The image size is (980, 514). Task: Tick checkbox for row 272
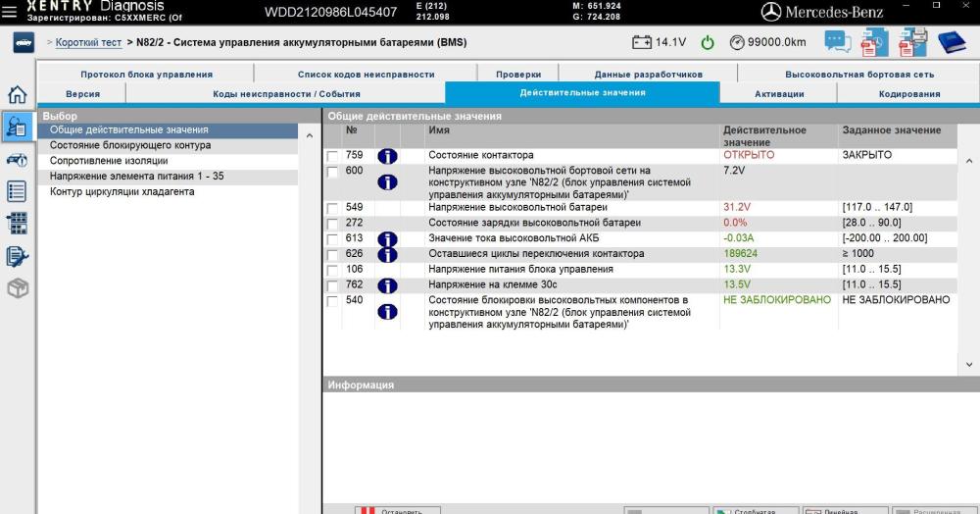332,224
